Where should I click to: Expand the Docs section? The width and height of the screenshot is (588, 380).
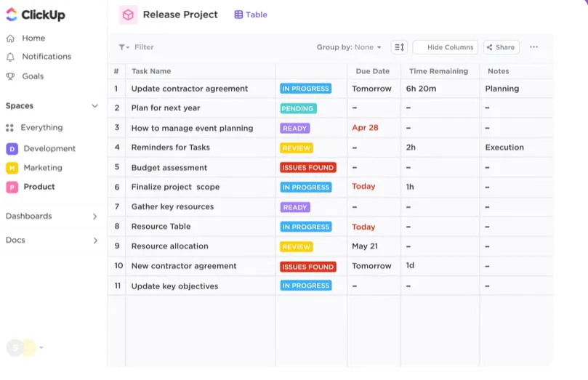[x=52, y=240]
